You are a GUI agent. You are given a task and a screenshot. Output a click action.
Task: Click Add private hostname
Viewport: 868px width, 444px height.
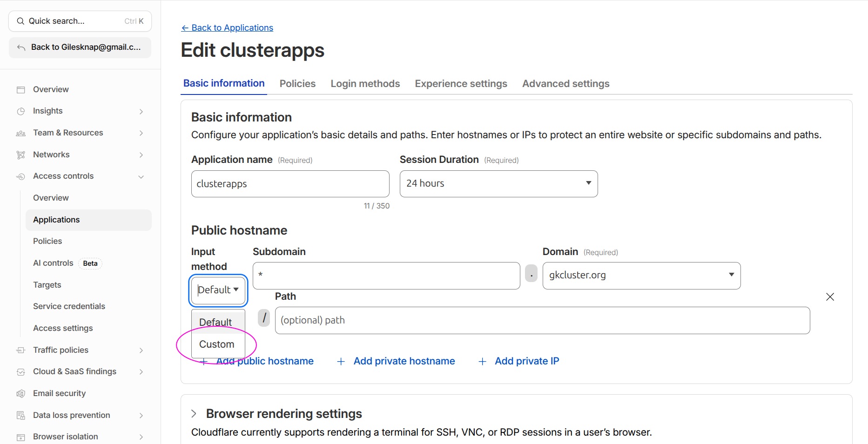tap(404, 361)
